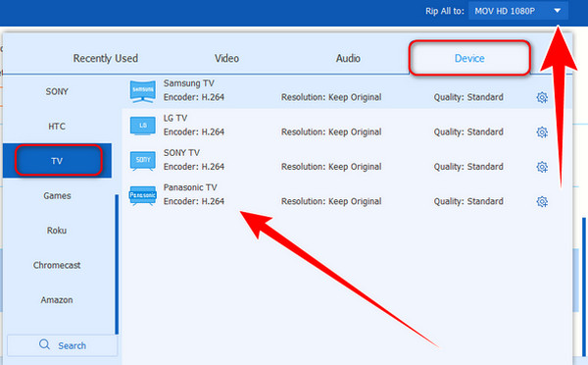
Task: Open the MOV HD 1080P format combo box
Action: [x=518, y=11]
